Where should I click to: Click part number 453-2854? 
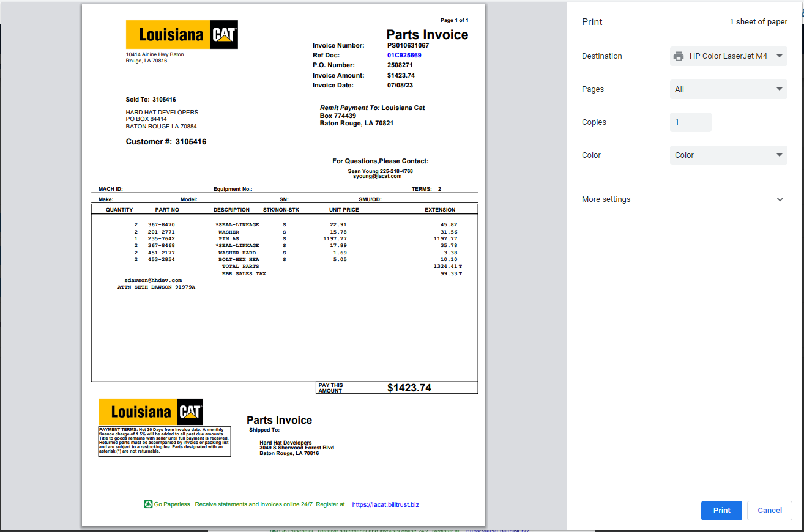coord(162,259)
